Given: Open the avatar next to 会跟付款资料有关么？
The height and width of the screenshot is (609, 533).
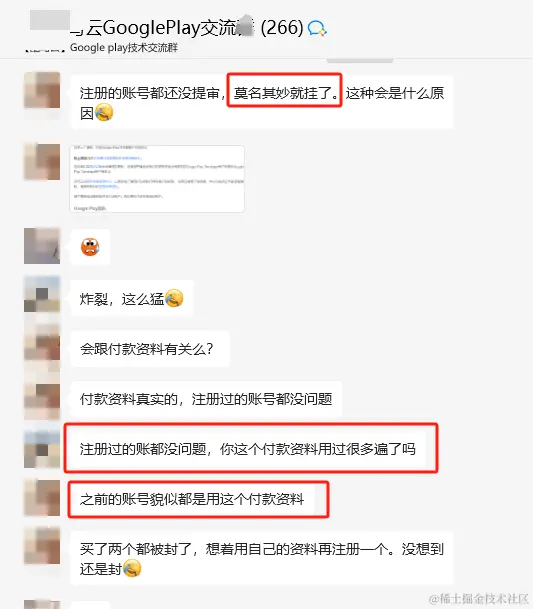Looking at the screenshot, I should 42,342.
